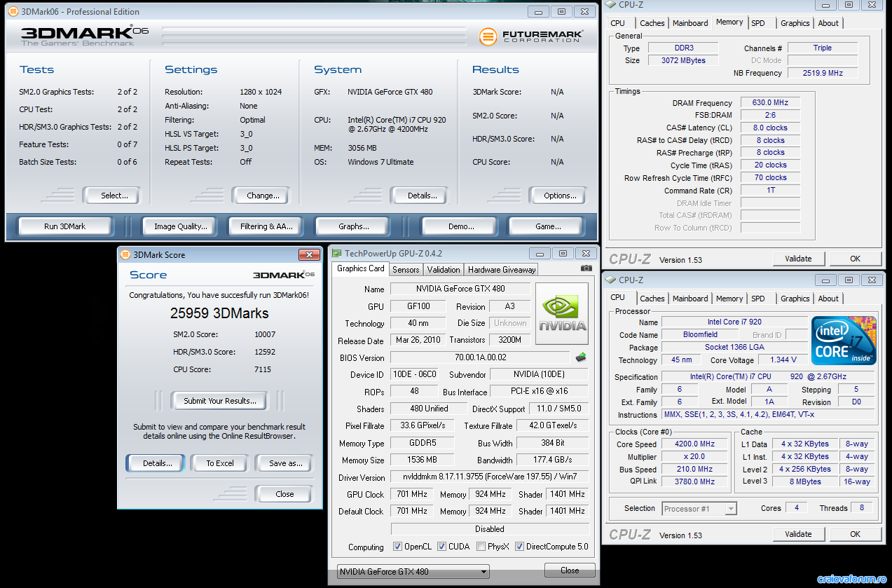This screenshot has height=588, width=892.
Task: Launch the Game button
Action: (548, 226)
